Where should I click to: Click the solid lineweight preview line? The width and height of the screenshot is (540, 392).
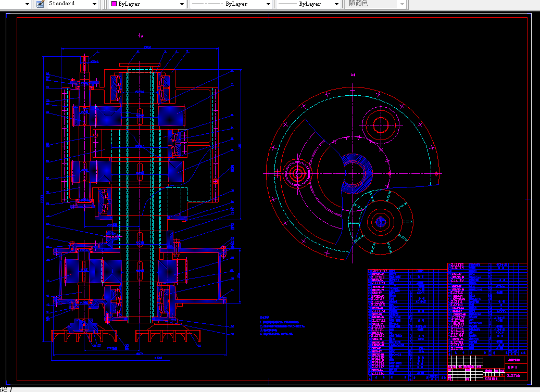point(286,4)
